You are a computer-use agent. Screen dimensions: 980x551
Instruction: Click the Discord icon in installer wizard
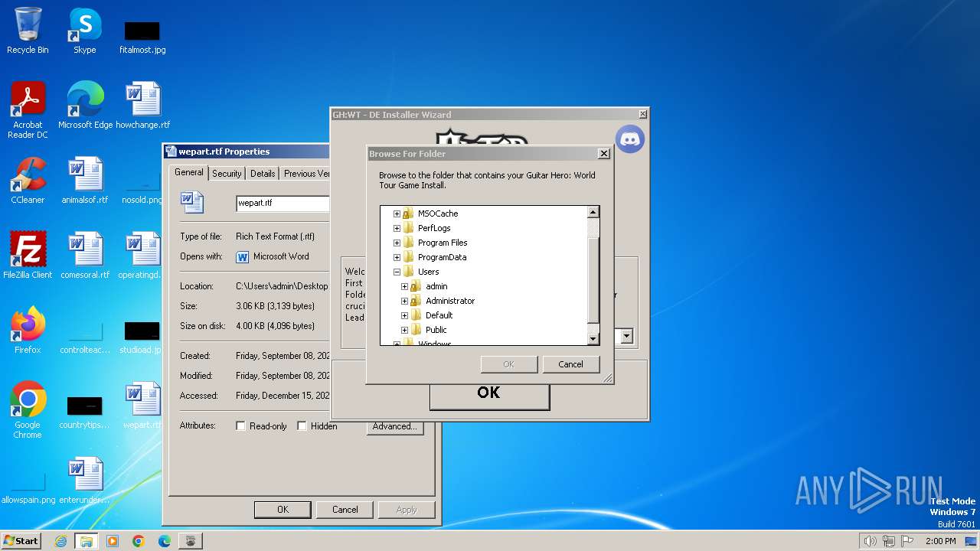click(x=630, y=139)
